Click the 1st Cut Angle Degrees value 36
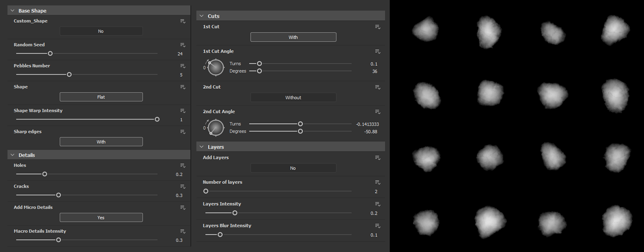644x252 pixels. [375, 71]
